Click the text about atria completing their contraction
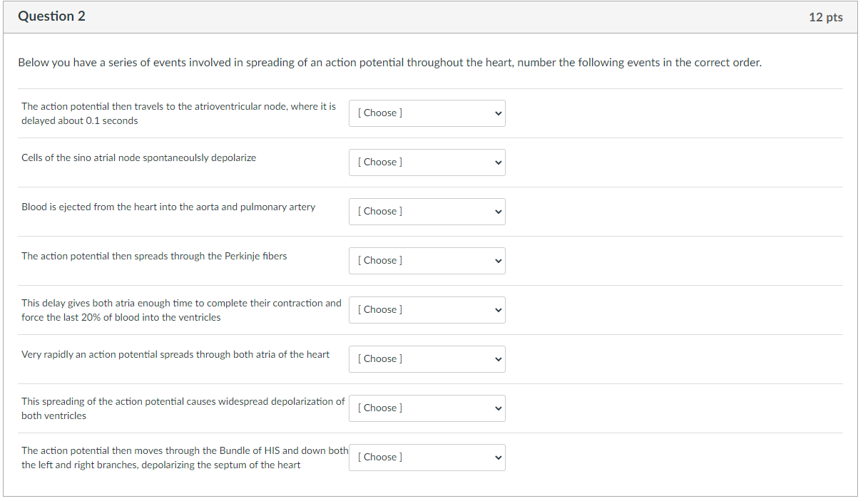The image size is (868, 501). (181, 310)
